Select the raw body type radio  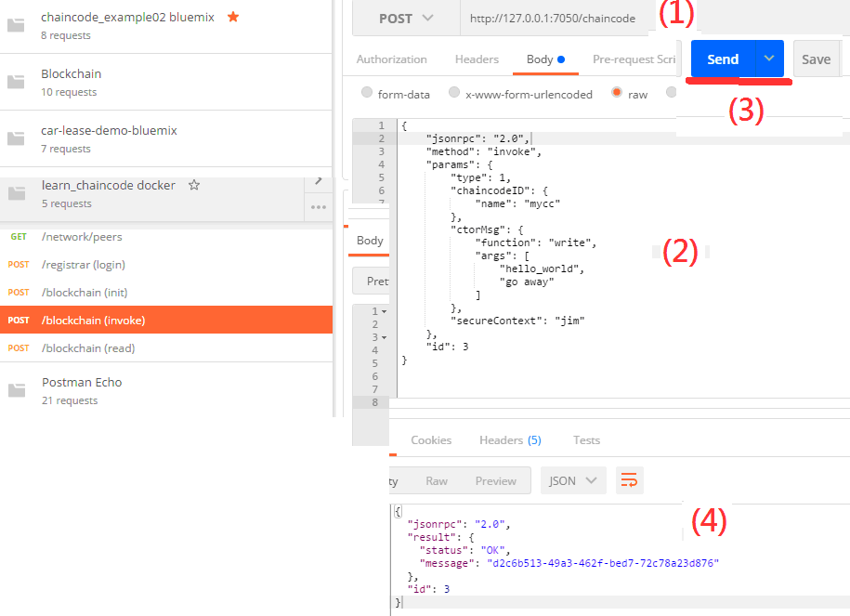coord(616,92)
